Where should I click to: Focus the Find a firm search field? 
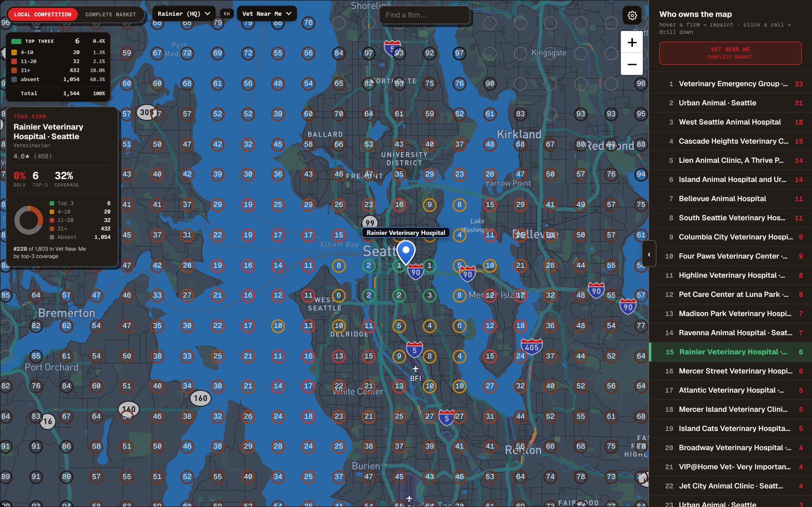(424, 15)
